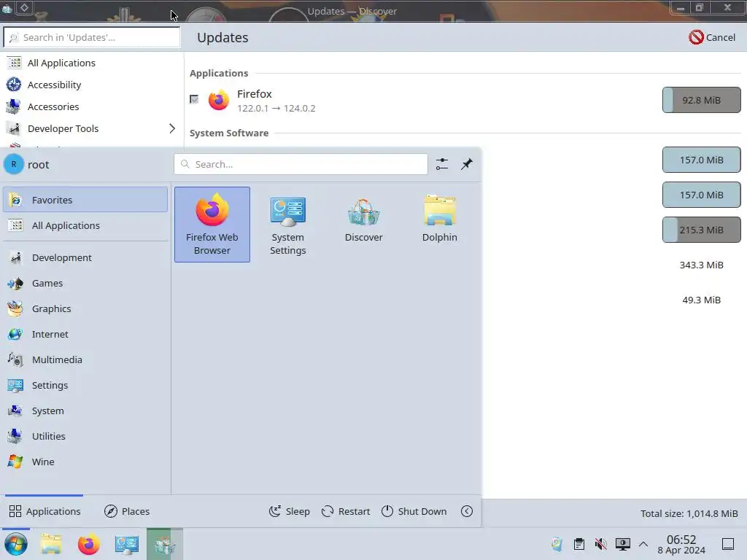Viewport: 747px width, 560px height.
Task: Select Accessibility in Discover sidebar
Action: 92,85
